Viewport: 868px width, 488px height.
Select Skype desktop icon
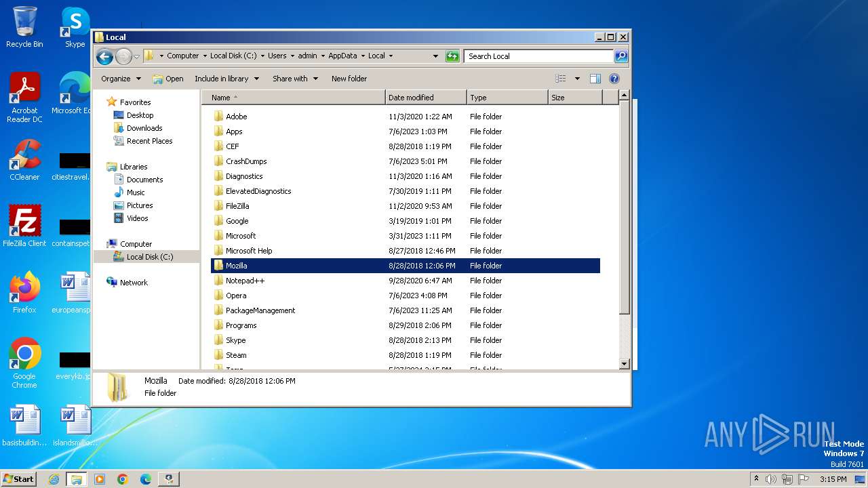[75, 27]
